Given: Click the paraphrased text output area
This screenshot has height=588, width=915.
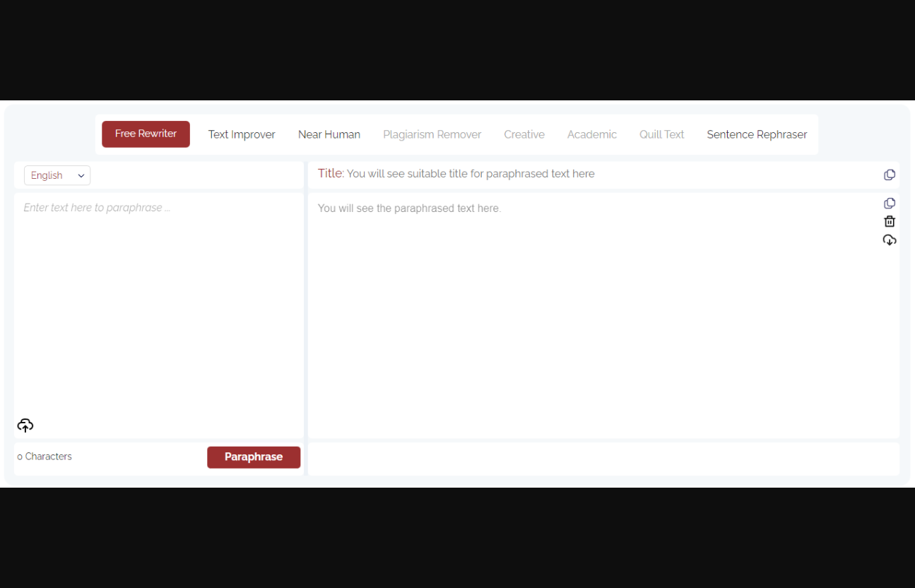Looking at the screenshot, I should coord(594,318).
